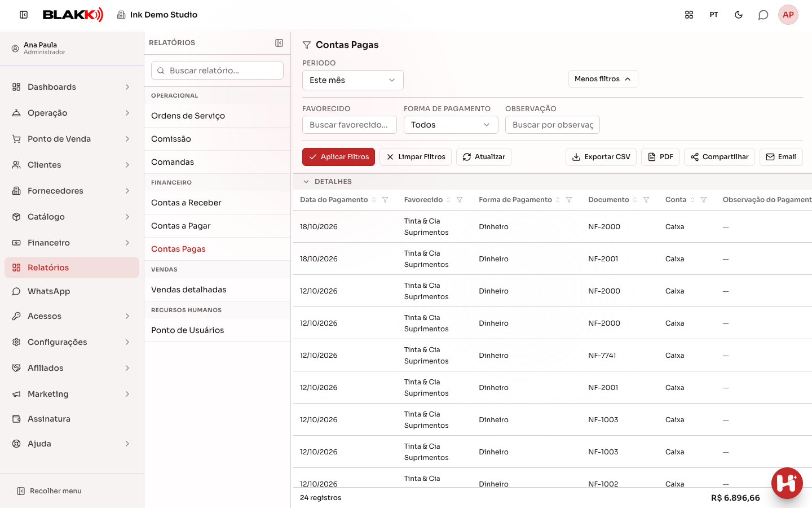Filter the Forma de Pagamento column

tap(569, 200)
